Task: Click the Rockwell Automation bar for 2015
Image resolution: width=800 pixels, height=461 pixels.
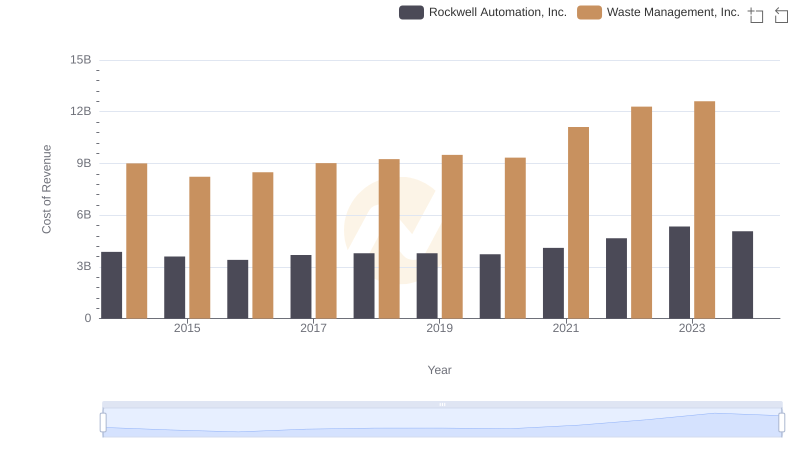Action: click(174, 287)
